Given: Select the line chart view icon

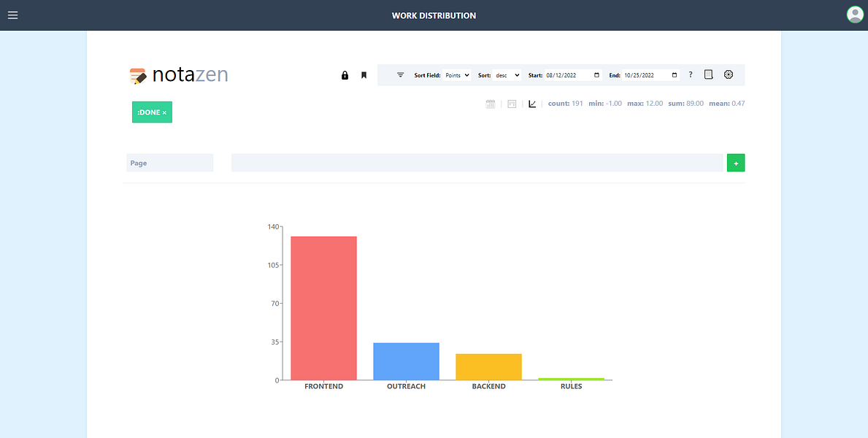Looking at the screenshot, I should click(532, 104).
